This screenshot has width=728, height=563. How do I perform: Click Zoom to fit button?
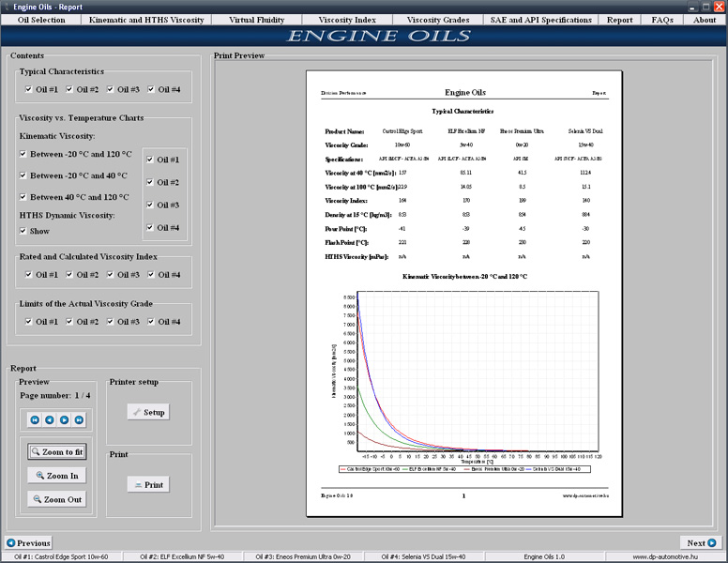coord(56,452)
